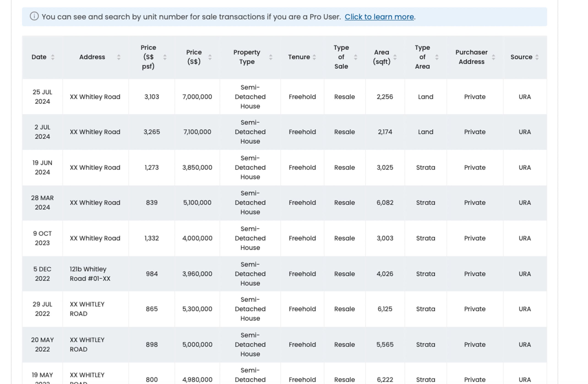Click the 6,125 area value cell

[385, 309]
